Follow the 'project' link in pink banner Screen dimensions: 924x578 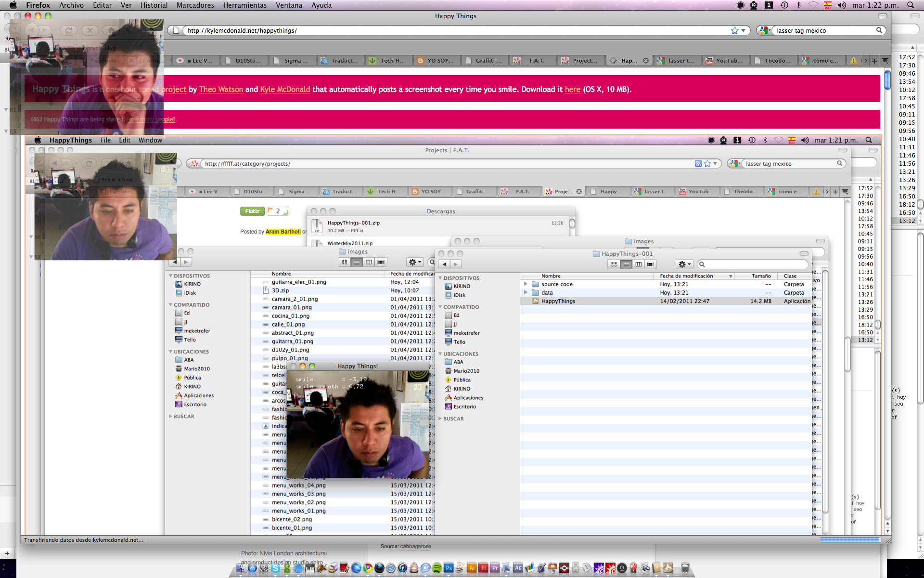[174, 89]
